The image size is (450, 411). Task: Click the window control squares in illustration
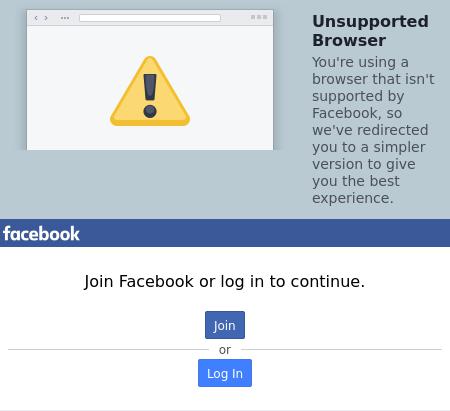click(x=259, y=17)
